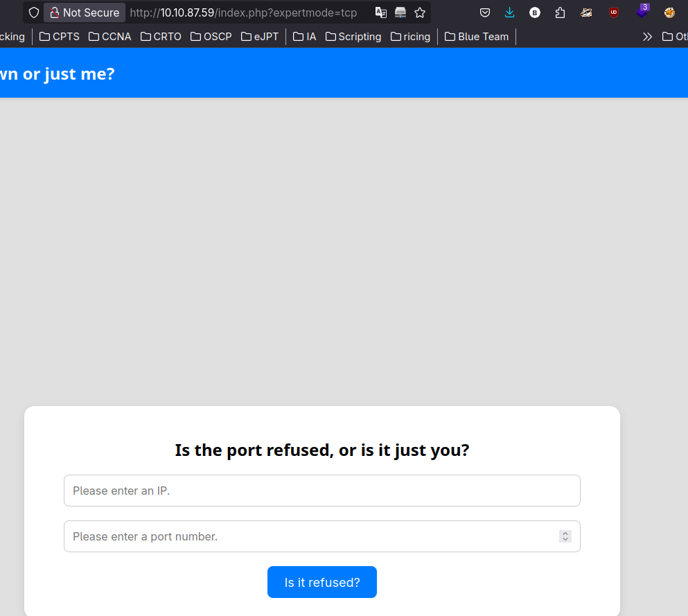The width and height of the screenshot is (688, 616).
Task: Open the OSCP bookmarks folder
Action: click(x=211, y=37)
